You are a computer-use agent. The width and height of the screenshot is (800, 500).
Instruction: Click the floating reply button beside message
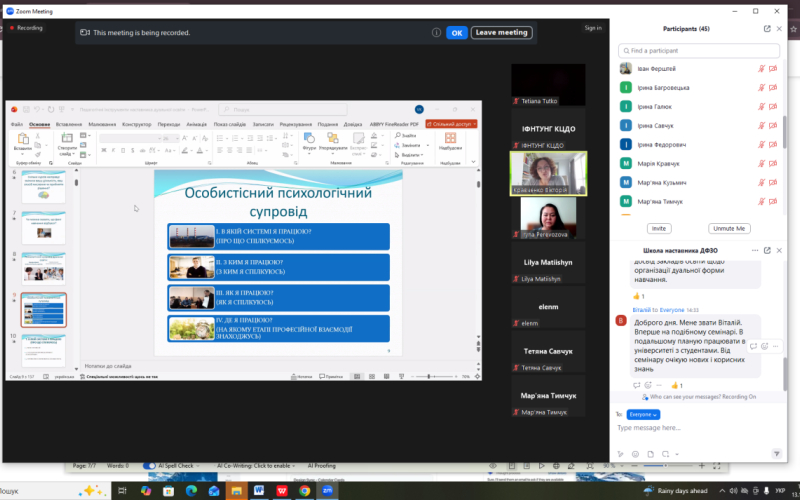[x=754, y=346]
